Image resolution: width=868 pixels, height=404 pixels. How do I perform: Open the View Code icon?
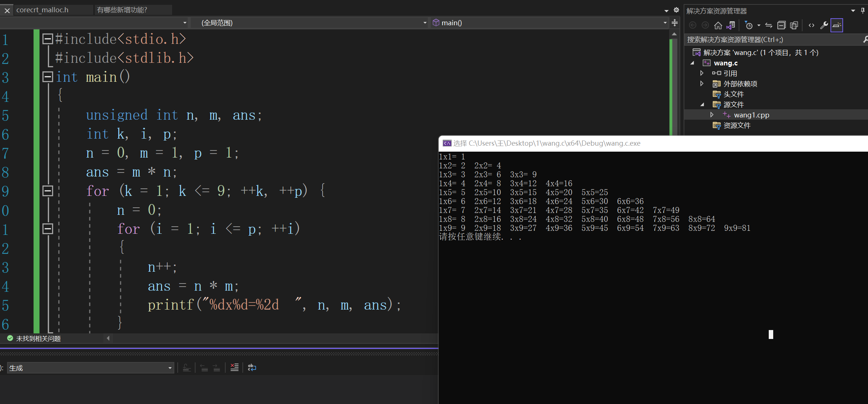[x=811, y=25]
